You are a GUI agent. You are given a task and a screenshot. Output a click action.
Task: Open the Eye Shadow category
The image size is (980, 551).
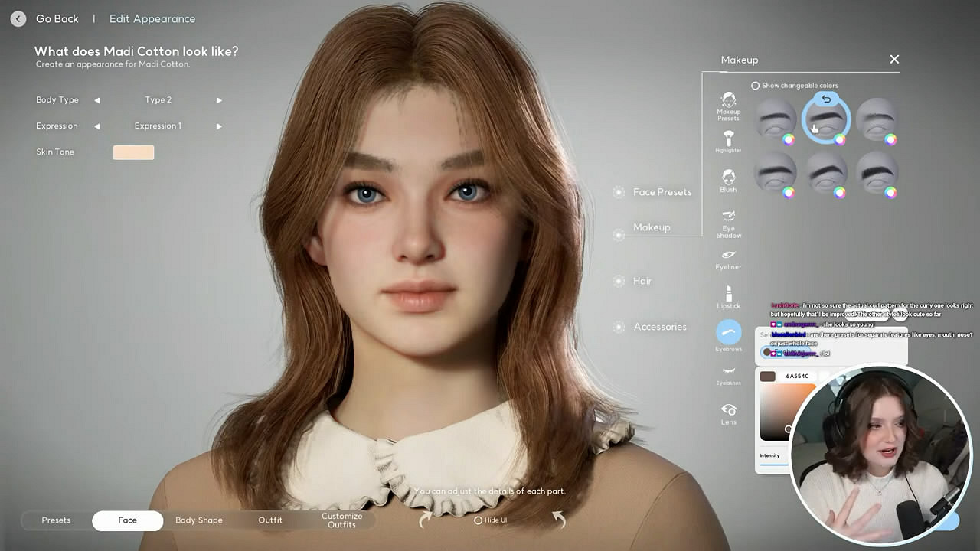click(728, 223)
